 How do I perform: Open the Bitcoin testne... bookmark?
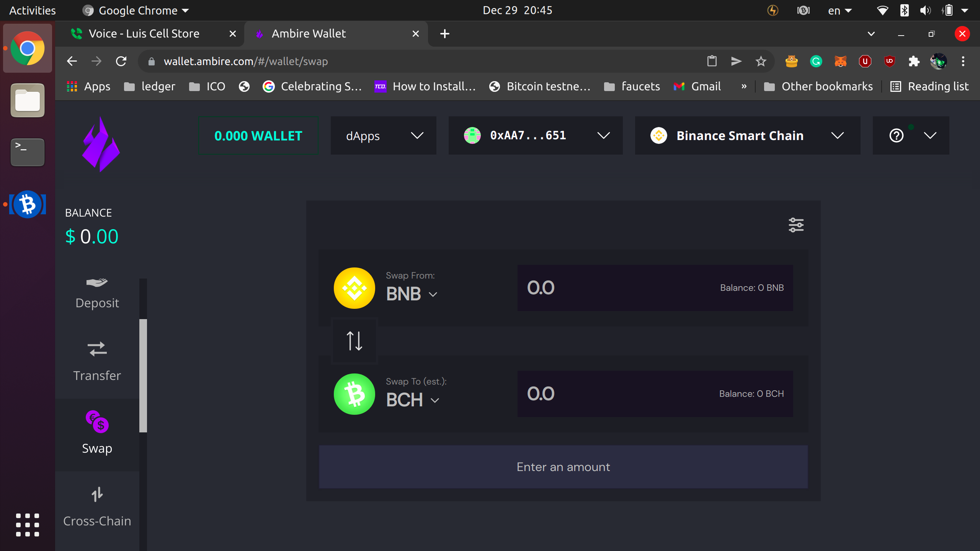pos(540,86)
